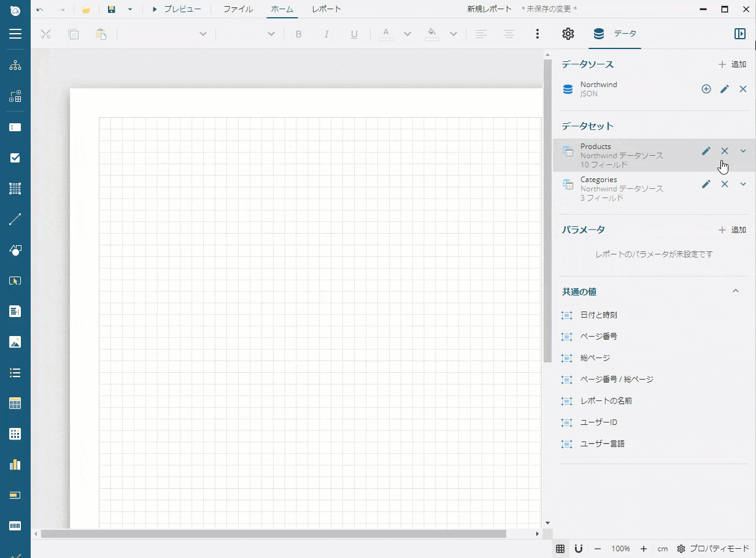
Task: Select the 図形 (Shape) tool
Action: 15,250
